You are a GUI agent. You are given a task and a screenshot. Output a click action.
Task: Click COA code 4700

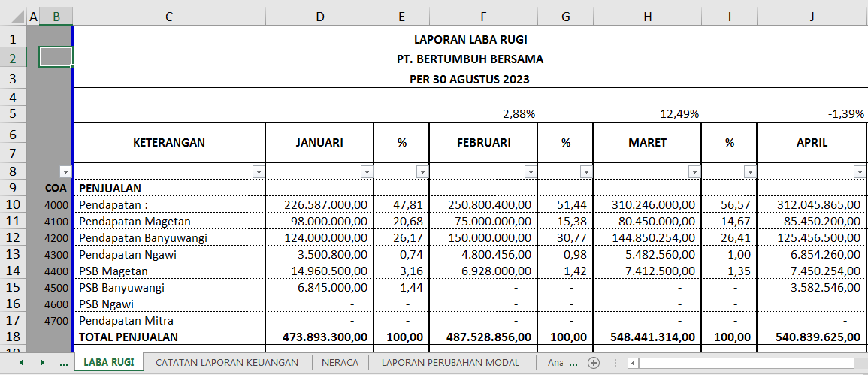56,321
